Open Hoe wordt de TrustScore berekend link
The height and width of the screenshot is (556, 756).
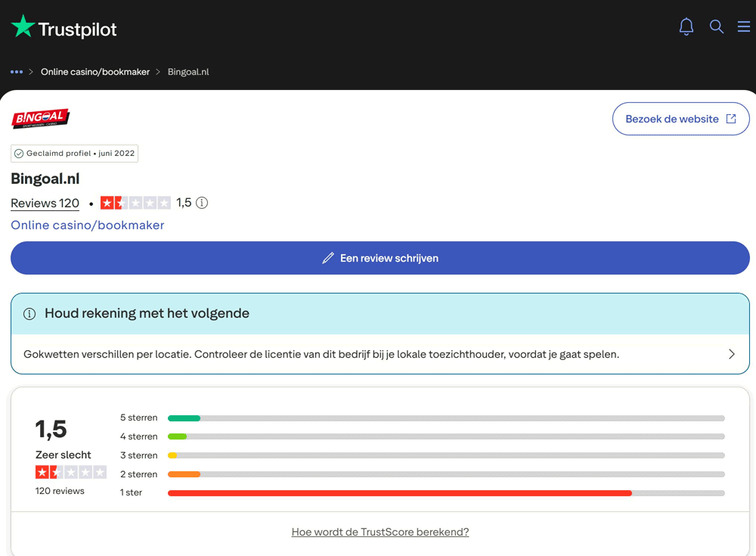pos(380,532)
